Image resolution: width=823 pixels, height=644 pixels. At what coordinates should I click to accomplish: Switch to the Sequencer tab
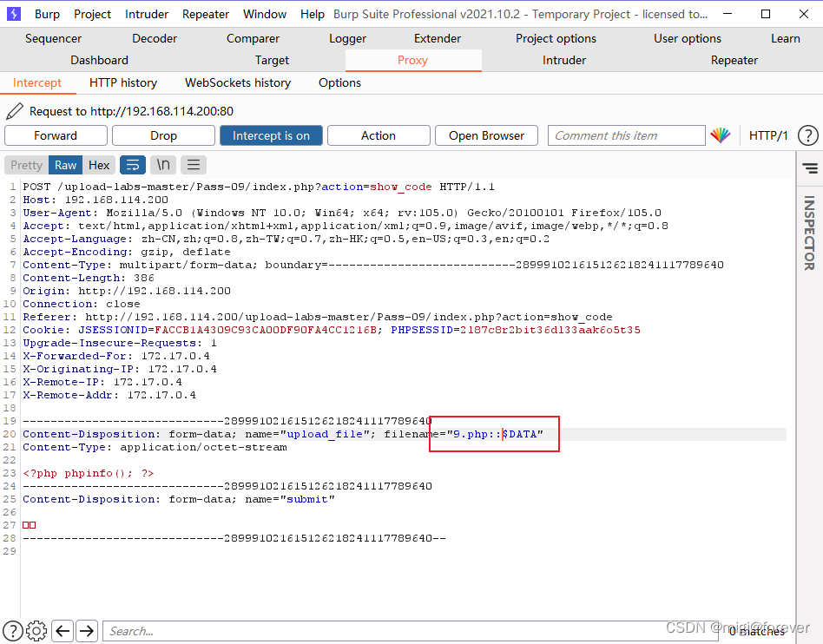point(54,38)
